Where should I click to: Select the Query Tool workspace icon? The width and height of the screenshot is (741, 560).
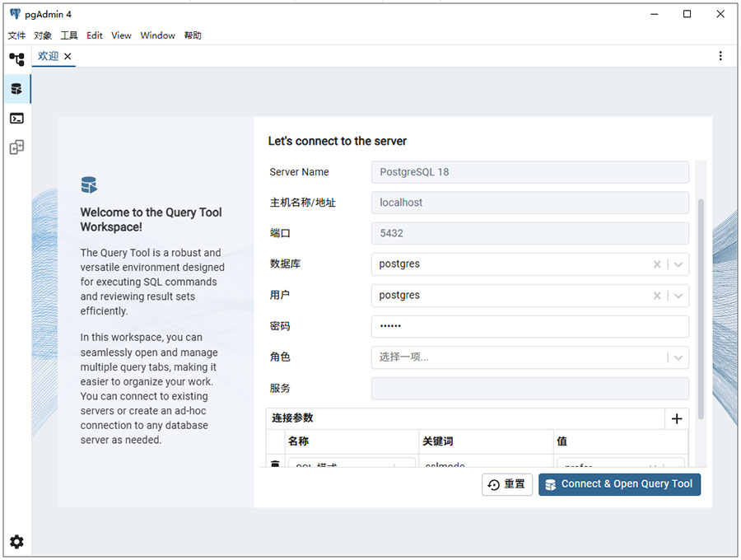(x=16, y=88)
